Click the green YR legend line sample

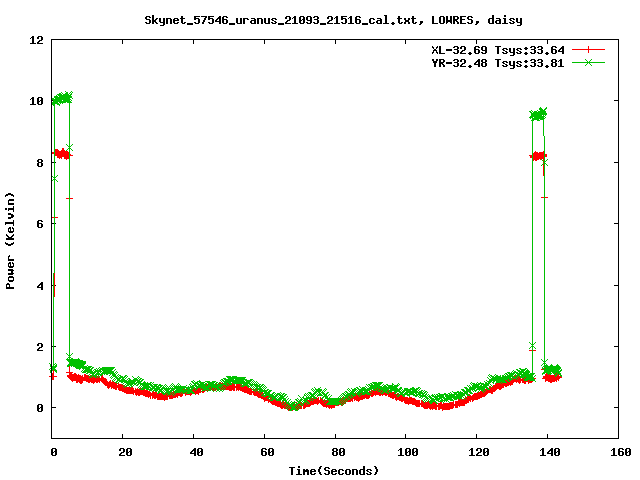(x=588, y=62)
